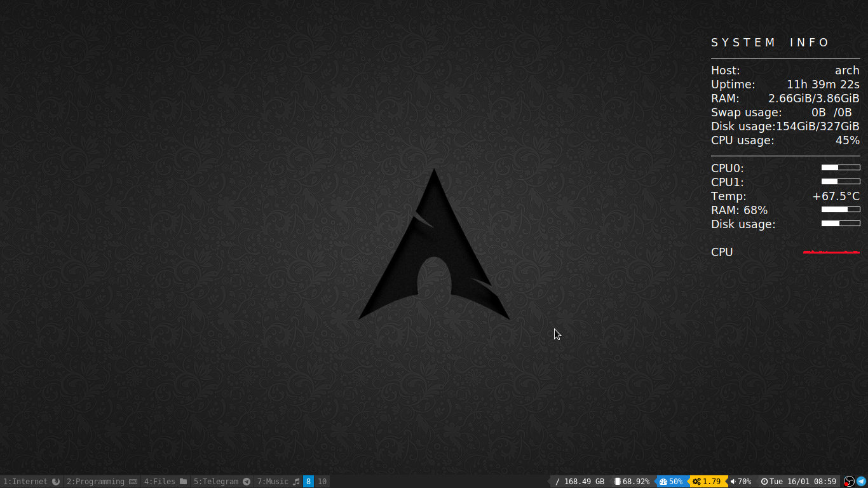Viewport: 868px width, 488px height.
Task: Switch to workspace 10
Action: click(322, 481)
